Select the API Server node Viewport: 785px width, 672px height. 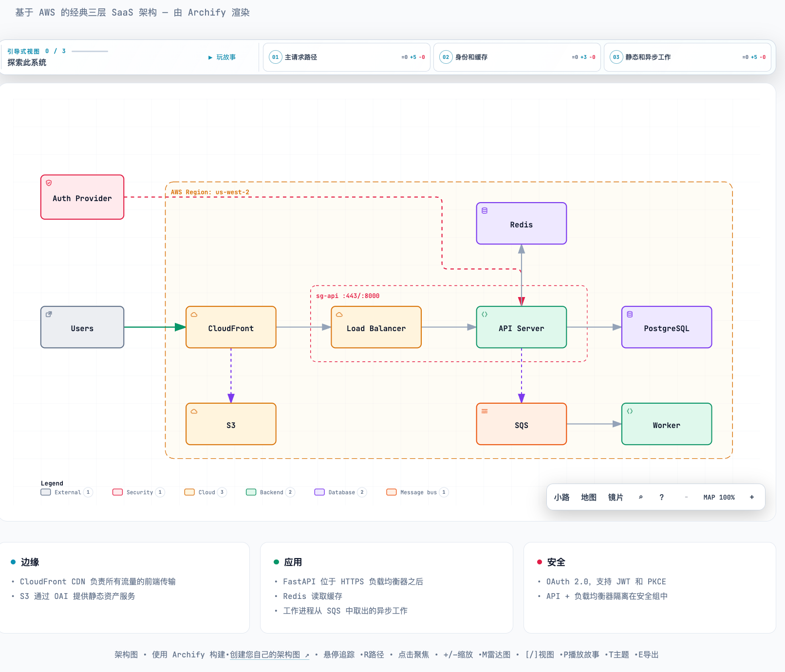pyautogui.click(x=522, y=327)
